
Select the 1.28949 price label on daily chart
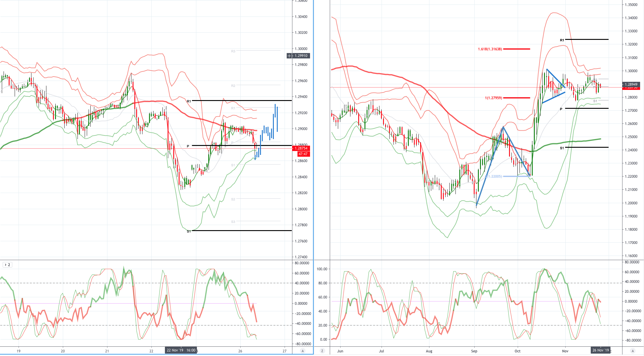point(631,85)
